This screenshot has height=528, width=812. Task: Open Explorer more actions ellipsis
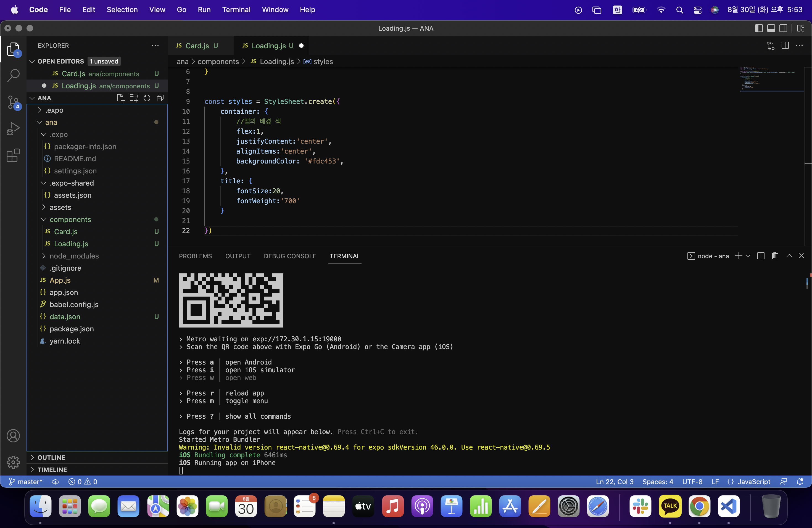click(x=155, y=46)
